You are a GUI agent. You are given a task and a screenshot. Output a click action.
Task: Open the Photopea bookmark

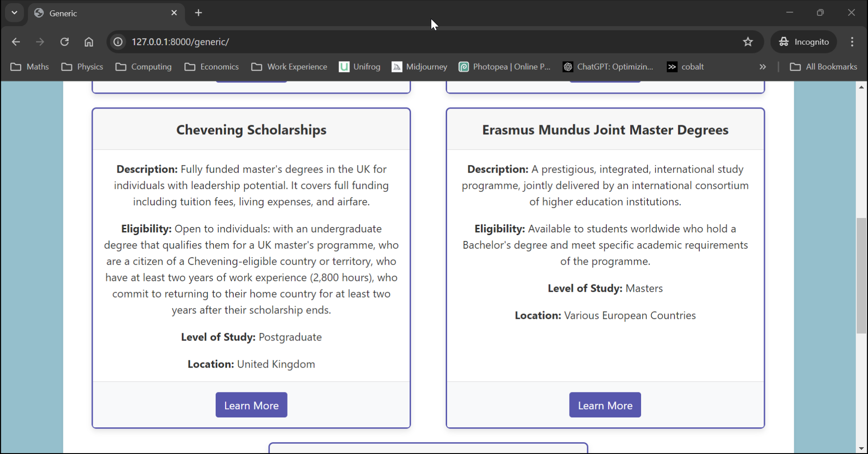(x=505, y=67)
